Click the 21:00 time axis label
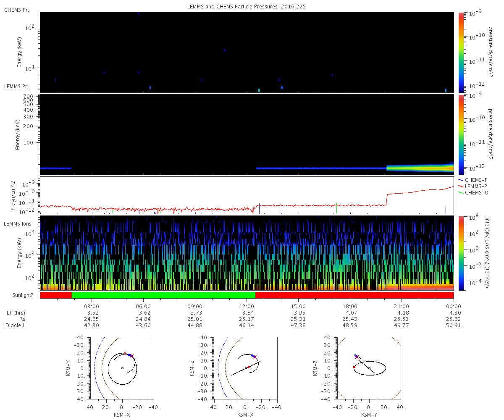Screen dimensions: 504x420 click(x=402, y=306)
